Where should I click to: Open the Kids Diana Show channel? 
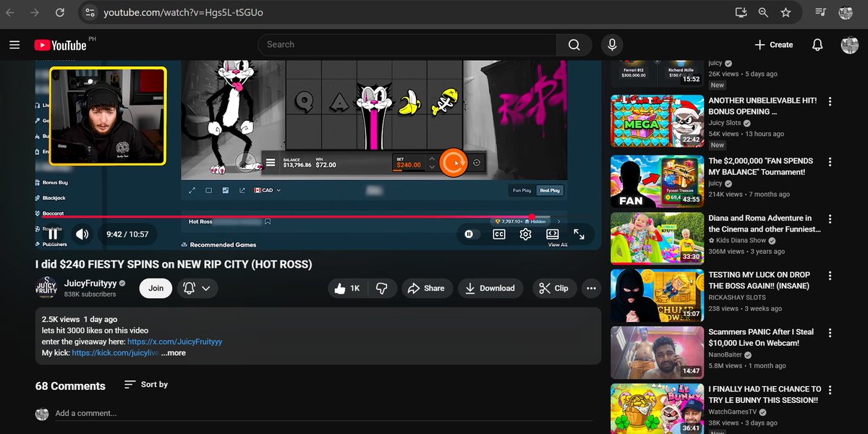click(737, 240)
